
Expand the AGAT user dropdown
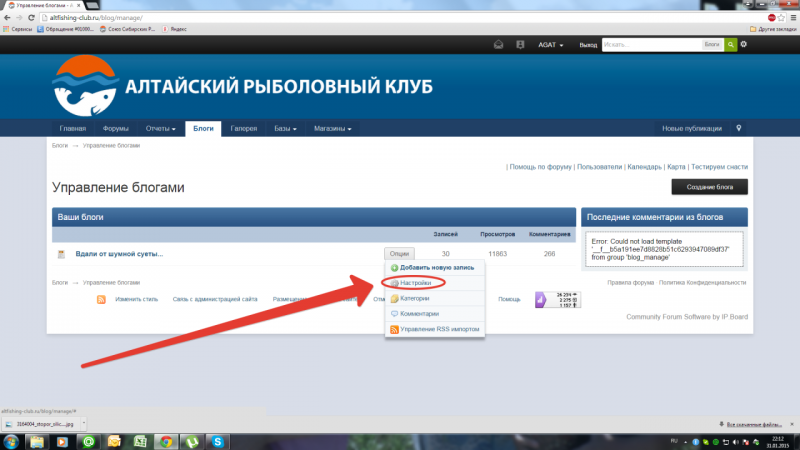point(551,45)
